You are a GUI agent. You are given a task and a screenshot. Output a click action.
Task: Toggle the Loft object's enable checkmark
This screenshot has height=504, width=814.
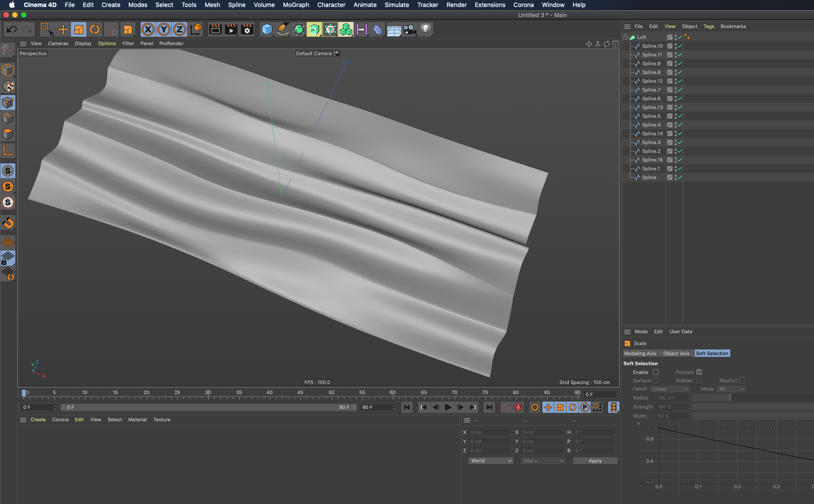tap(680, 37)
